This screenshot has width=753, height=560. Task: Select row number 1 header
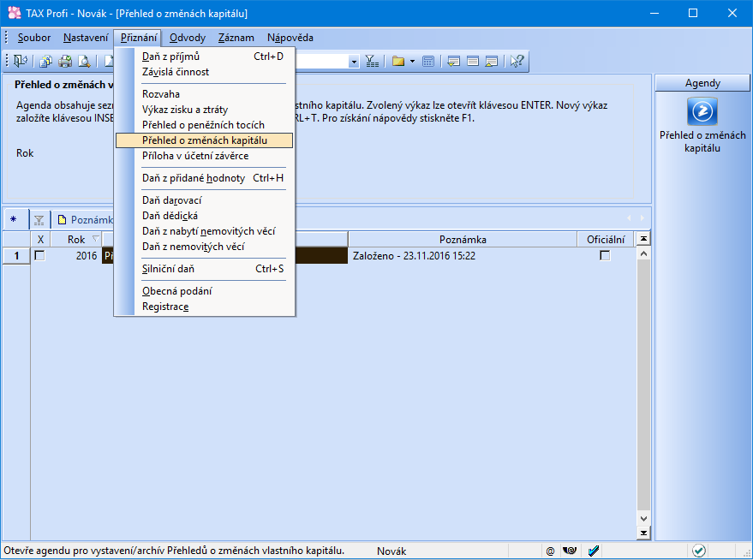(16, 256)
